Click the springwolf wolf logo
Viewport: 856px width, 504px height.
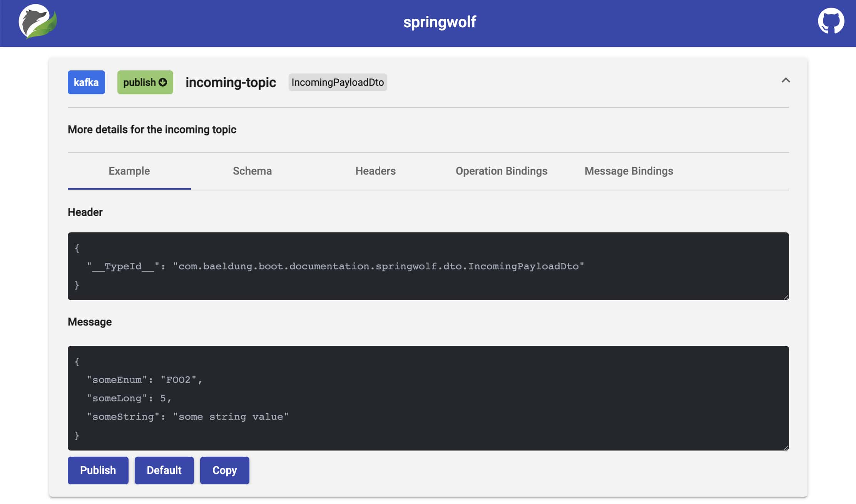pos(38,22)
